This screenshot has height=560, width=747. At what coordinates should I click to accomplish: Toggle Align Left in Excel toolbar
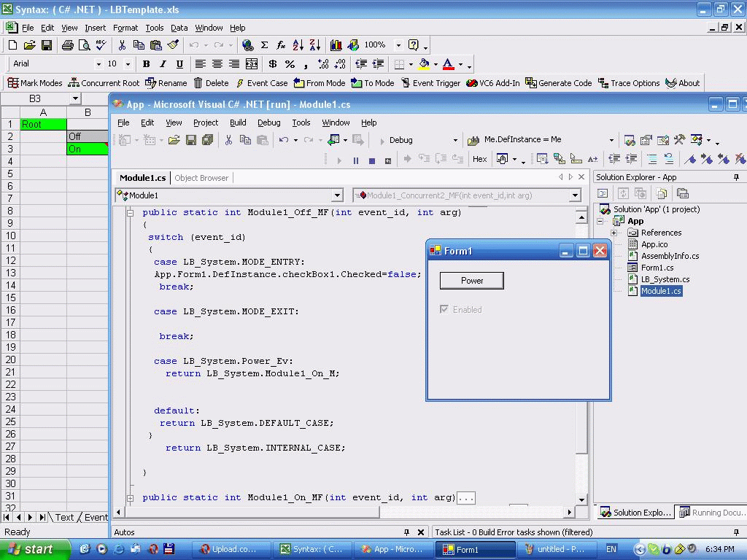pyautogui.click(x=201, y=64)
